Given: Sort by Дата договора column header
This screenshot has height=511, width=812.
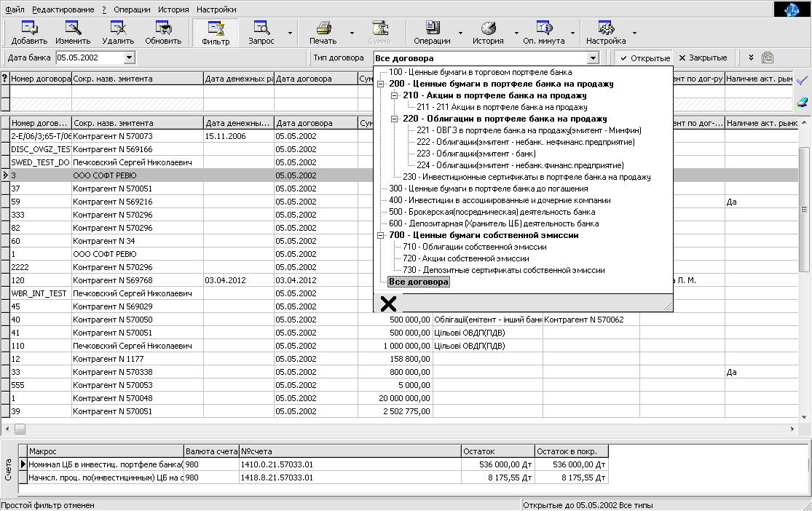Looking at the screenshot, I should [x=316, y=123].
